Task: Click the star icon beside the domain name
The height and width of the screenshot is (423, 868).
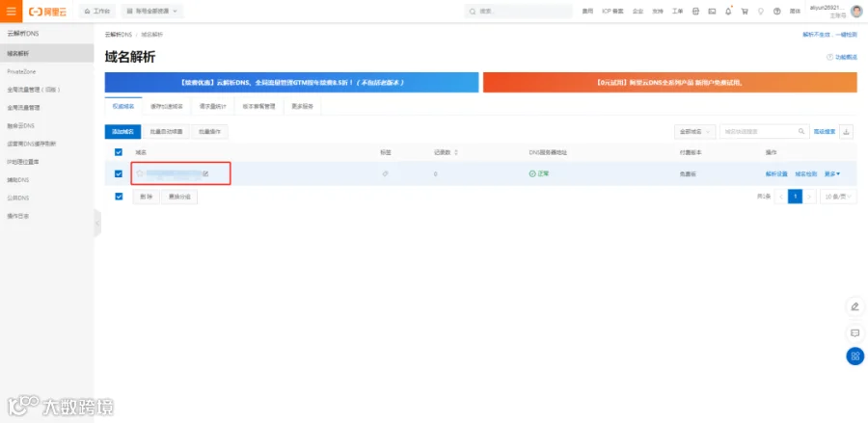Action: pos(140,173)
